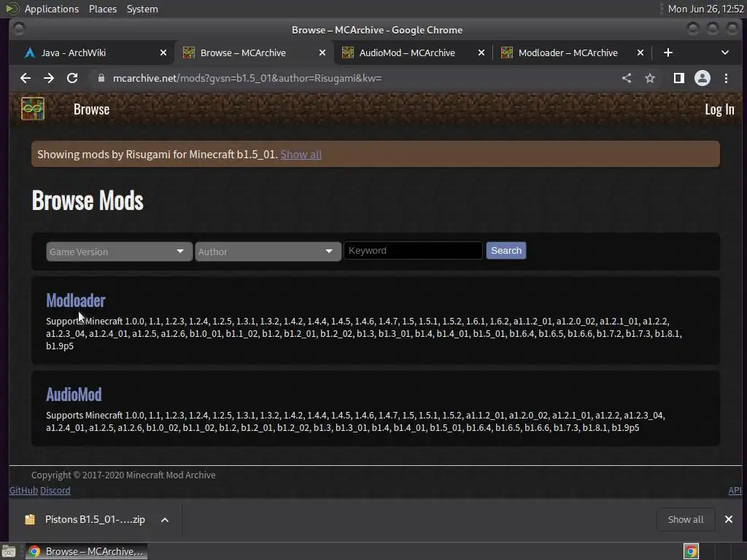
Task: Expand the Pistons zip download options
Action: [165, 519]
